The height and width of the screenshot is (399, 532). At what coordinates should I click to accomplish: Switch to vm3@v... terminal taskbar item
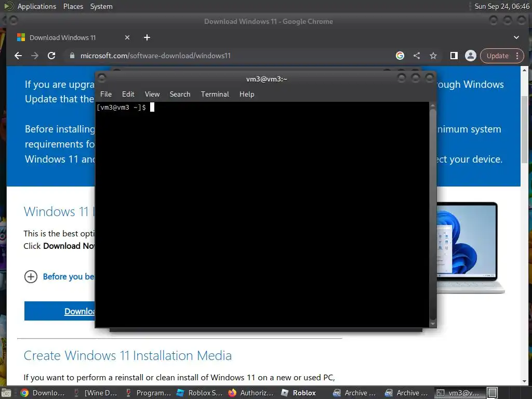pos(459,393)
